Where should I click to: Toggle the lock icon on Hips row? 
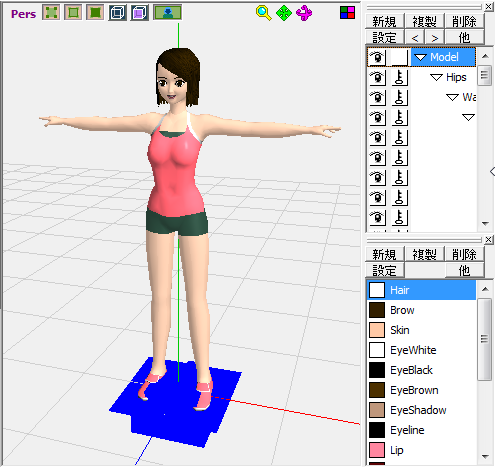[x=399, y=77]
